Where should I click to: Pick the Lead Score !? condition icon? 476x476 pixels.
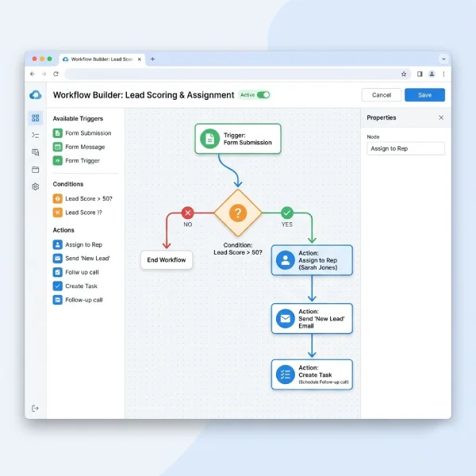point(58,213)
